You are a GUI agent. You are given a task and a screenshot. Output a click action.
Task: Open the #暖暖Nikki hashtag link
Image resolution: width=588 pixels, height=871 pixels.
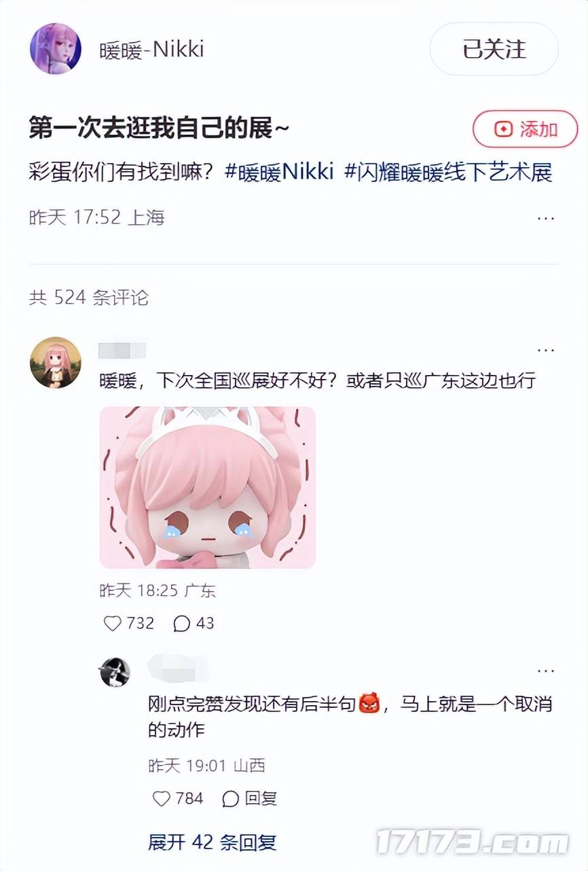click(279, 172)
